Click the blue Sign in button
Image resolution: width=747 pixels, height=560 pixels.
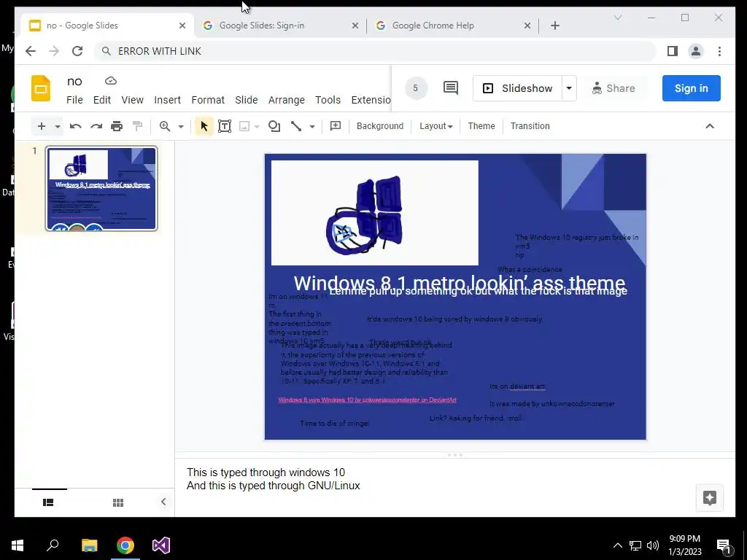click(x=692, y=88)
